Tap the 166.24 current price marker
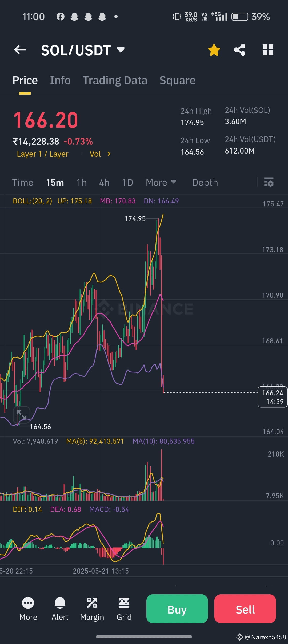 pyautogui.click(x=273, y=397)
